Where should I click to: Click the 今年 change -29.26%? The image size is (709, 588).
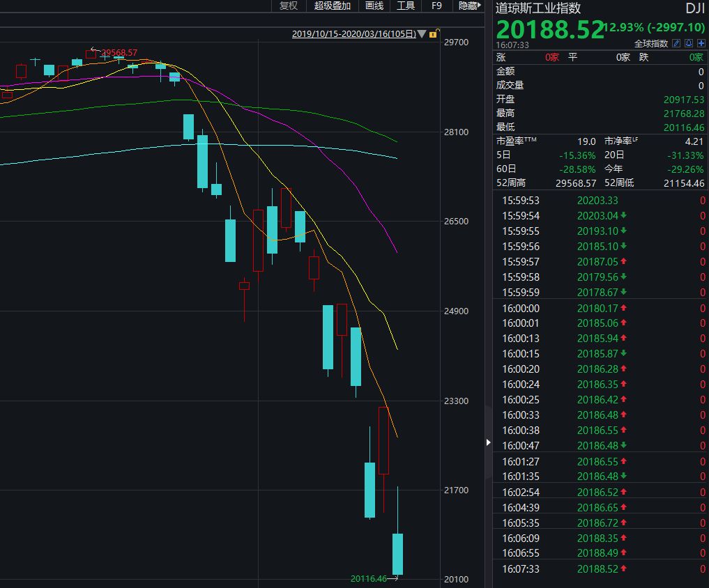click(685, 169)
